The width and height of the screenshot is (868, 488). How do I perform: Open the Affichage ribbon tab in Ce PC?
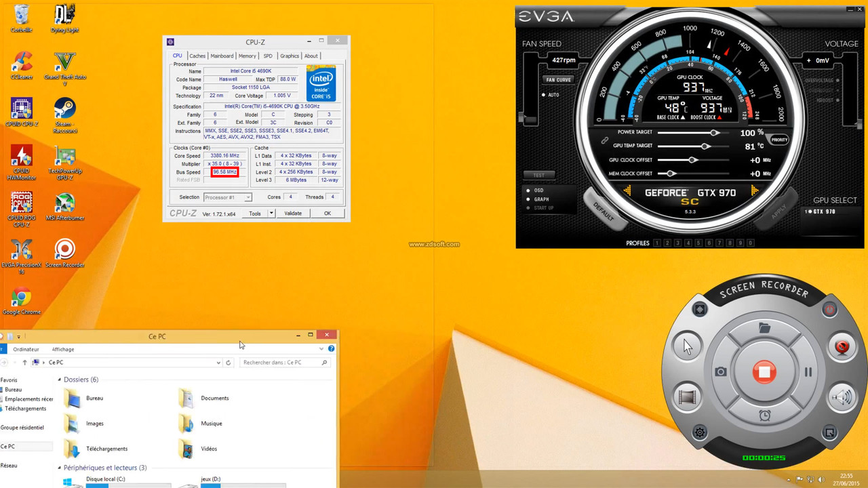point(63,349)
